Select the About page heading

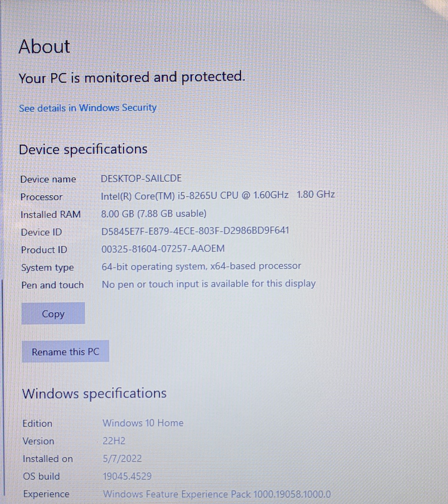click(44, 47)
